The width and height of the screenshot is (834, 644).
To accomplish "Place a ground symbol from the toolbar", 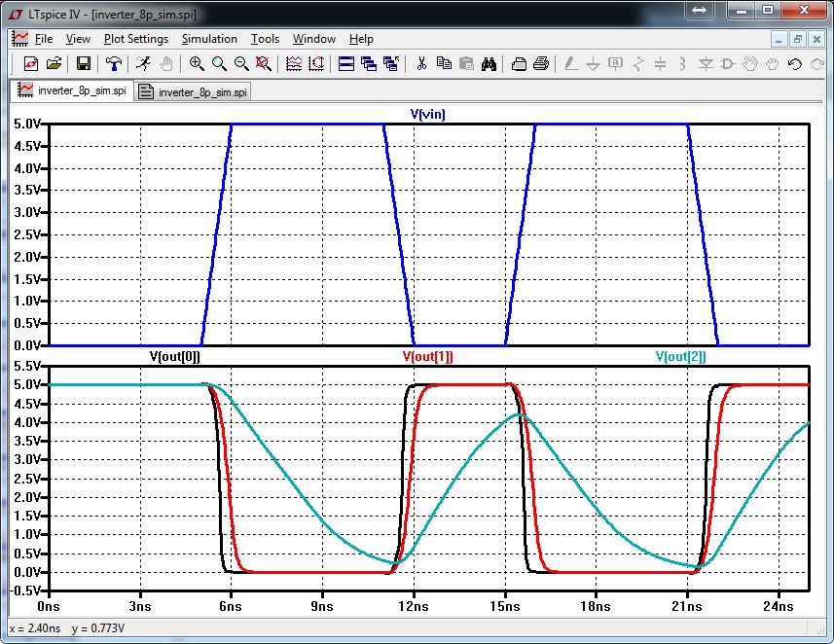I will [592, 63].
